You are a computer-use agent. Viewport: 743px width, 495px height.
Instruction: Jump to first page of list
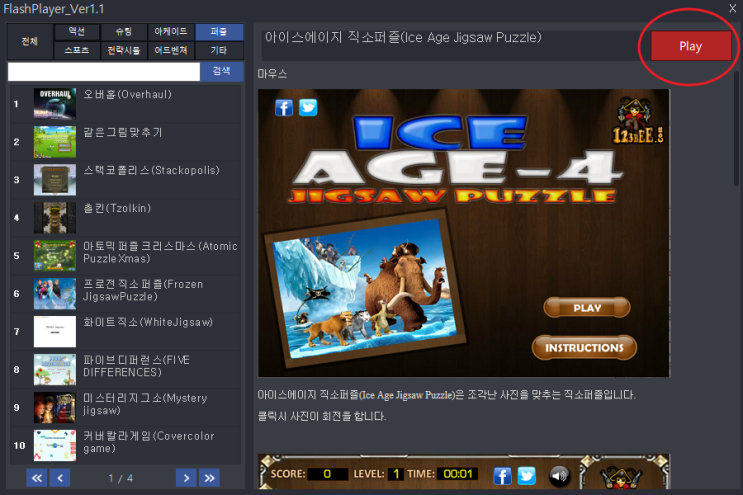pyautogui.click(x=36, y=478)
